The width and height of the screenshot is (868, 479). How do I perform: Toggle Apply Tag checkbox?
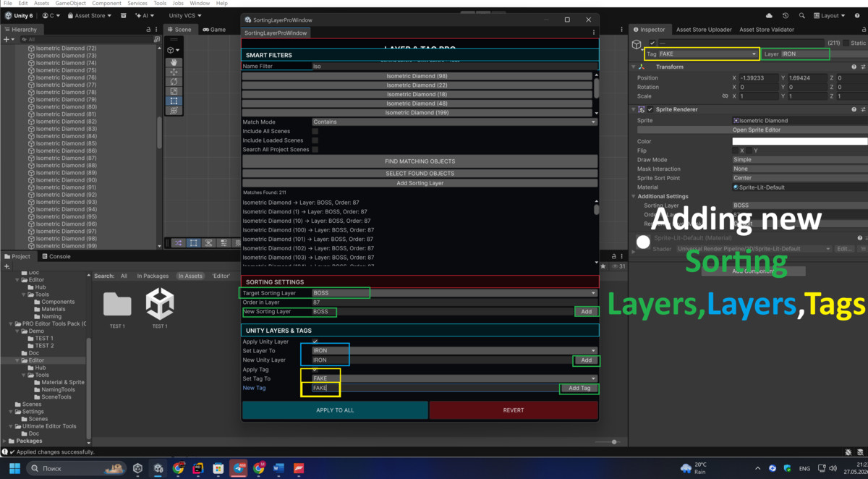click(x=315, y=369)
